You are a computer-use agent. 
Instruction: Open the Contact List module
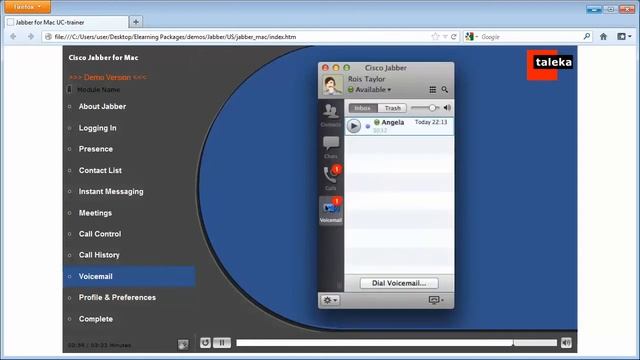pos(100,170)
